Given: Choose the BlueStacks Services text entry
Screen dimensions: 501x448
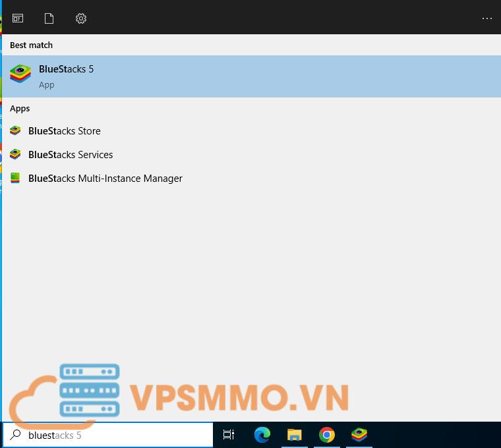Looking at the screenshot, I should point(71,155).
